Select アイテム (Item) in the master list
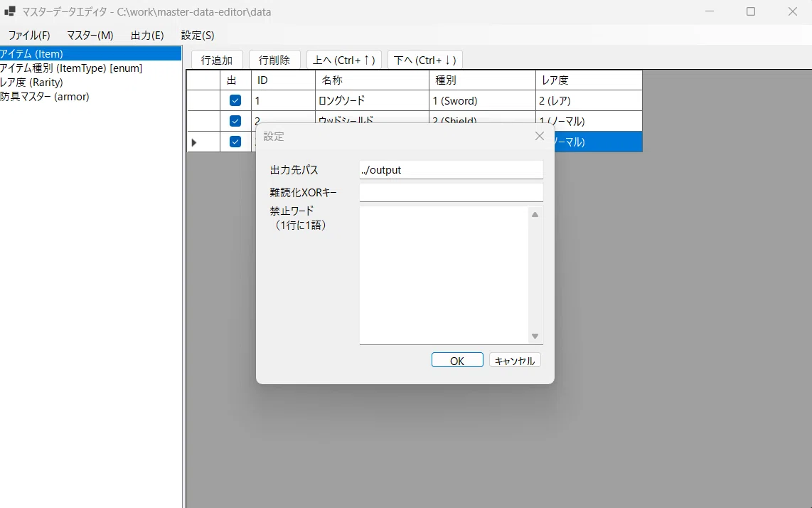 pos(90,53)
